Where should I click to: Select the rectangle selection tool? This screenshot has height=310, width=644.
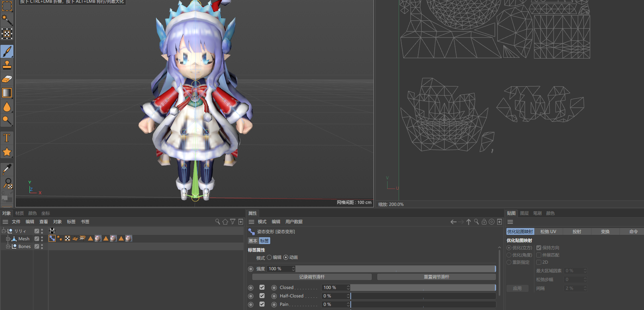pyautogui.click(x=7, y=6)
